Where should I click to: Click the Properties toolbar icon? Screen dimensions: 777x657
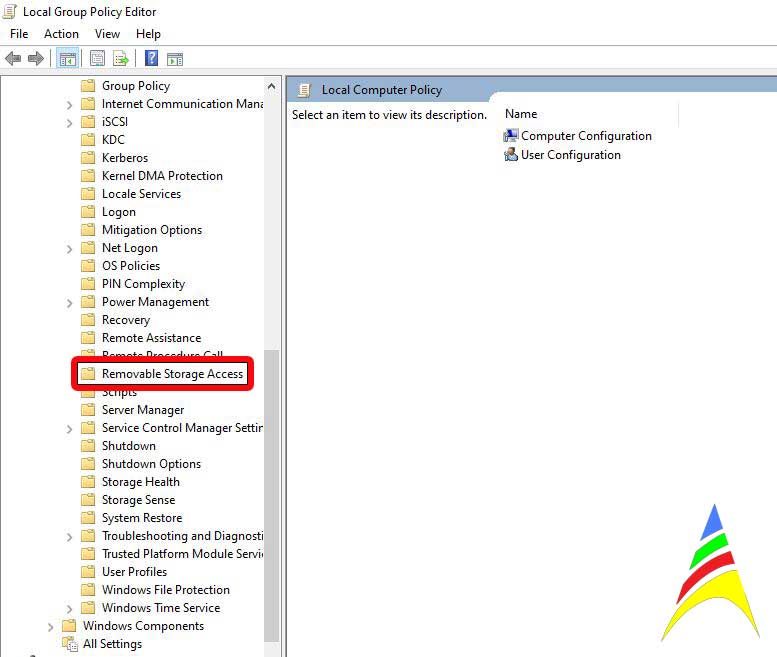[x=98, y=59]
